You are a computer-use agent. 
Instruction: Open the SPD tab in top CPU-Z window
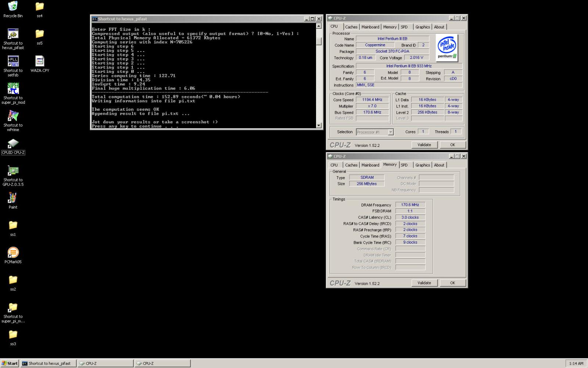point(404,27)
